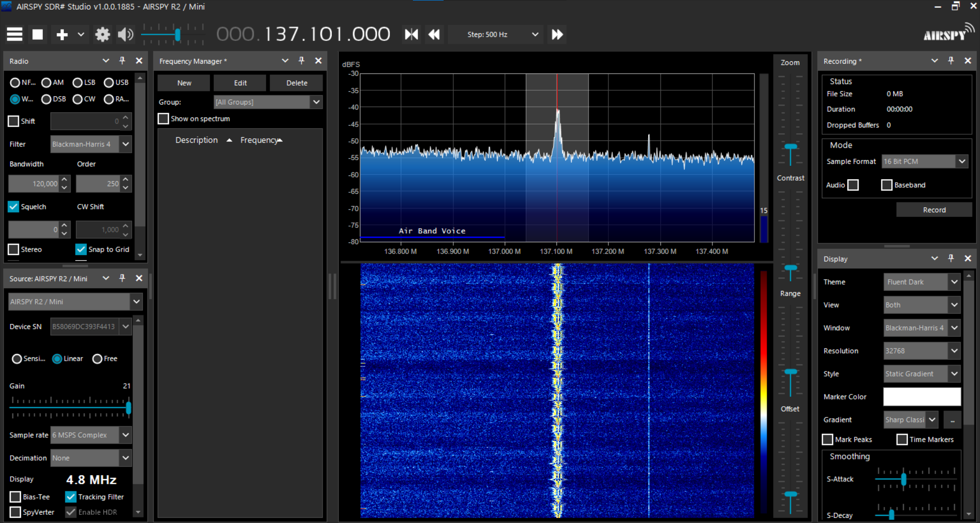Enable the Mark Peaks checkbox

tap(828, 439)
